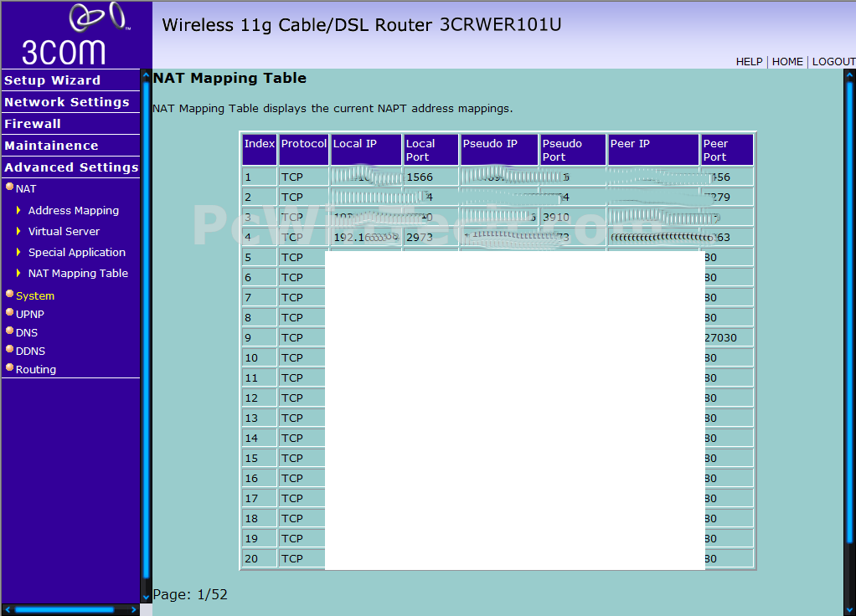Open DDNS settings
Viewport: 856px width, 616px height.
click(30, 352)
